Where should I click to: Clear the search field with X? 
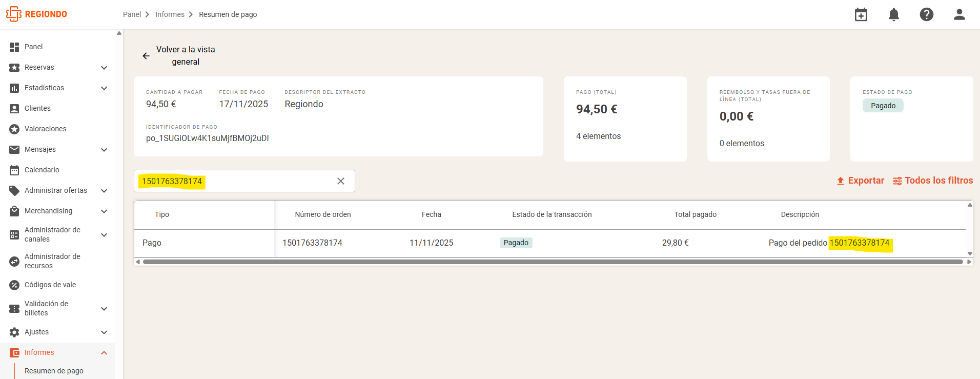click(341, 181)
